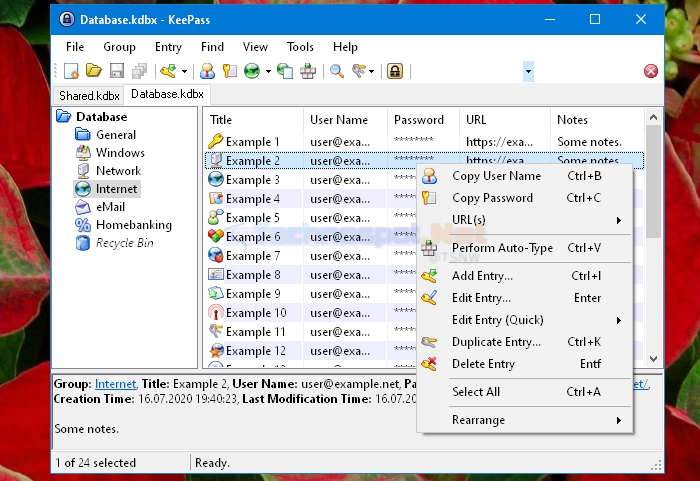700x481 pixels.
Task: Switch to the Database.kdbx tab
Action: point(167,94)
